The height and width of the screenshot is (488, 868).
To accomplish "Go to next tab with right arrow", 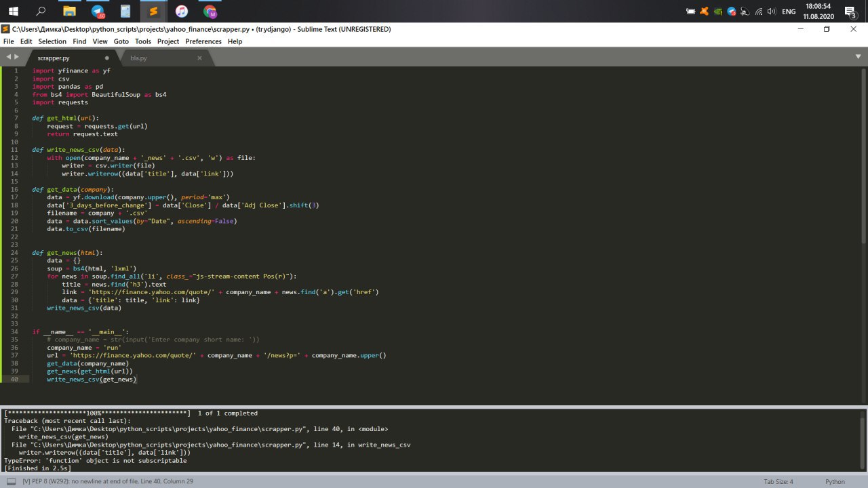I will tap(17, 57).
